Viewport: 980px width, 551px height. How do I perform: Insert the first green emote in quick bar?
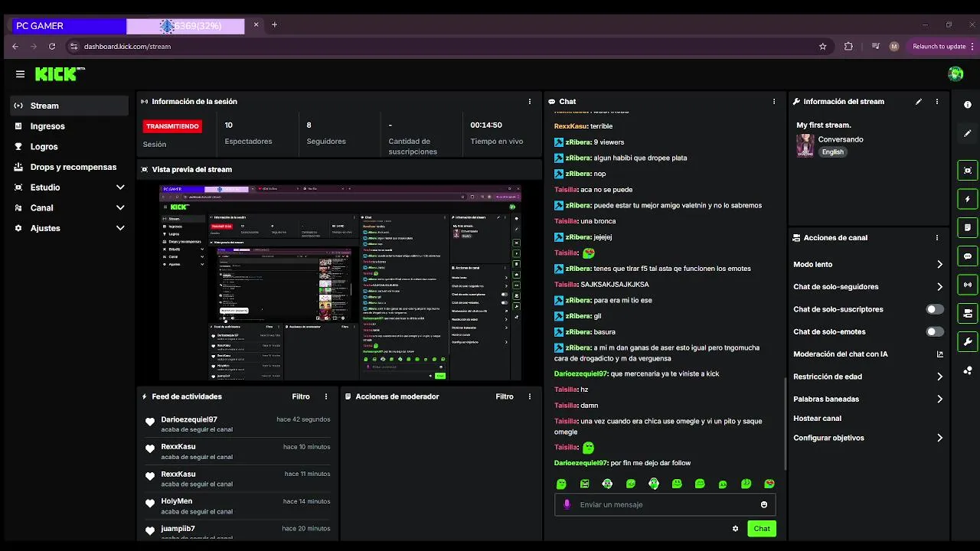click(x=561, y=484)
